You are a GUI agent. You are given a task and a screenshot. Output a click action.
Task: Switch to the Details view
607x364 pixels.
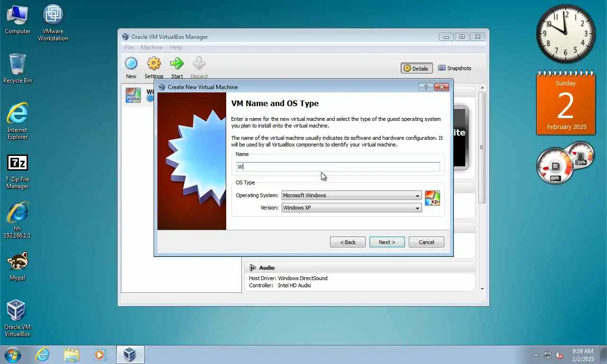point(416,68)
